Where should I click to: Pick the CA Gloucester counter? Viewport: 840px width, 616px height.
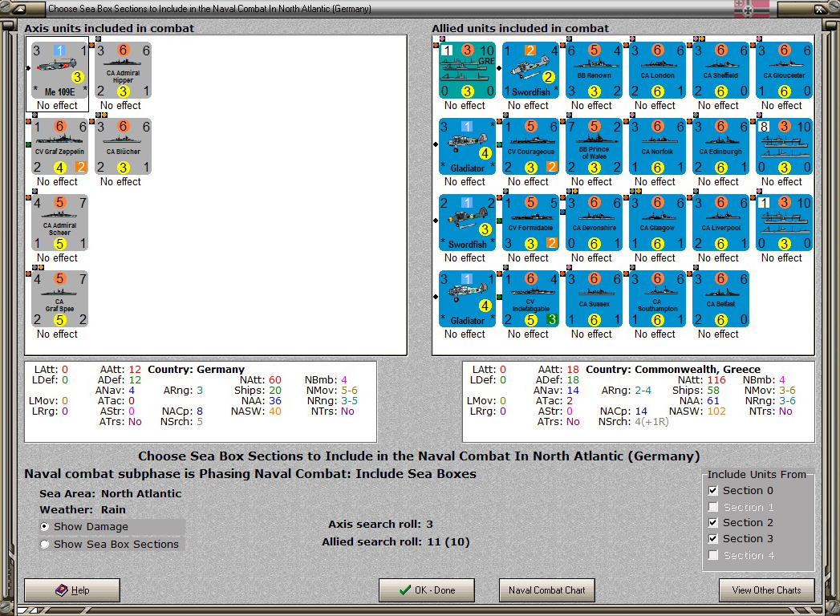(x=785, y=71)
